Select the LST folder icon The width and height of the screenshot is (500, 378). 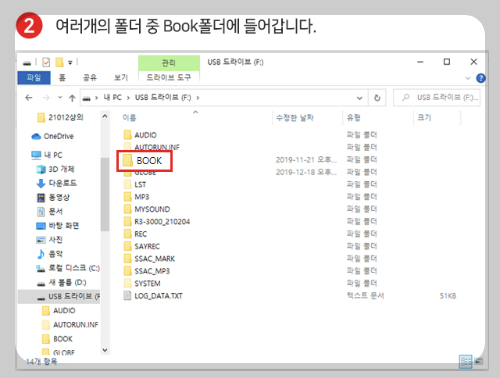click(127, 184)
